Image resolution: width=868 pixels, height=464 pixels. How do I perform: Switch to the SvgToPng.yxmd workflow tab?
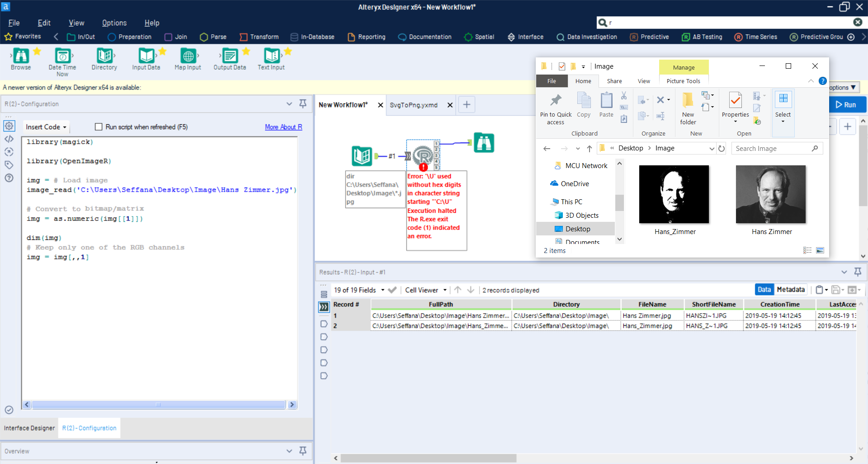click(x=414, y=104)
